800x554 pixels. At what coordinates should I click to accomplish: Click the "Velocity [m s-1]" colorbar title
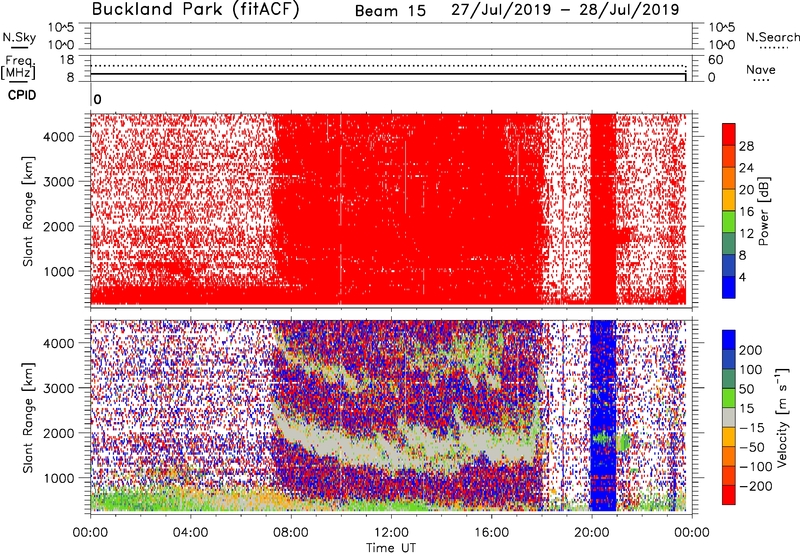[x=782, y=417]
